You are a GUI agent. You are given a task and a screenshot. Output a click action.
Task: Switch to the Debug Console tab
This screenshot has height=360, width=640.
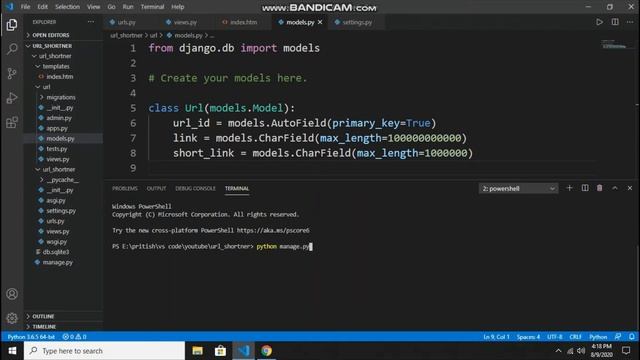point(195,189)
